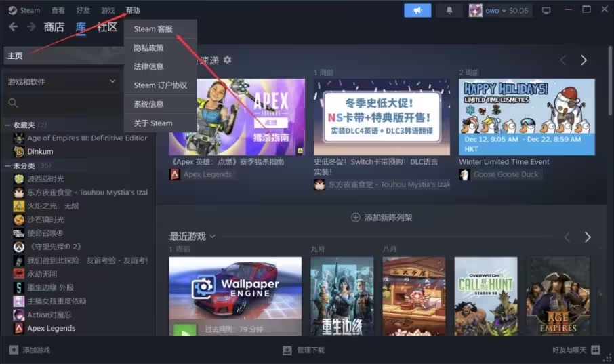Open the 好友 menu
Viewport: 614px width, 364px height.
coord(83,10)
